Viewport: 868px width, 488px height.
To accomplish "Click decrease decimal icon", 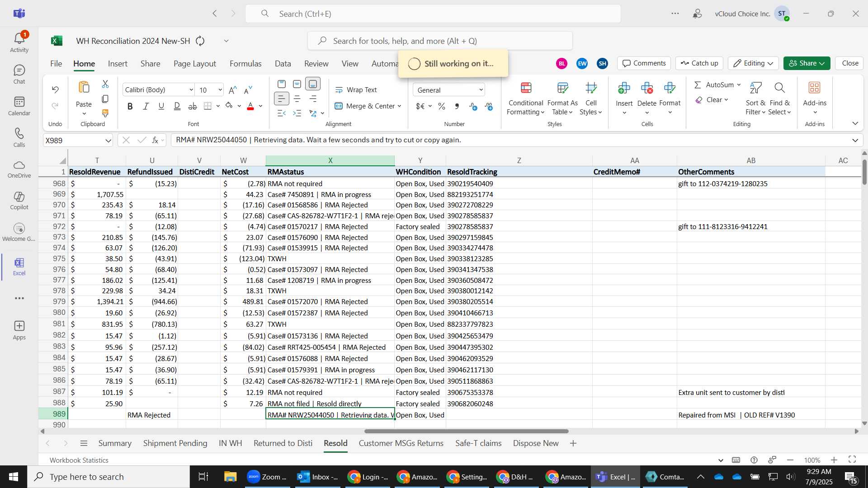I will tap(489, 106).
